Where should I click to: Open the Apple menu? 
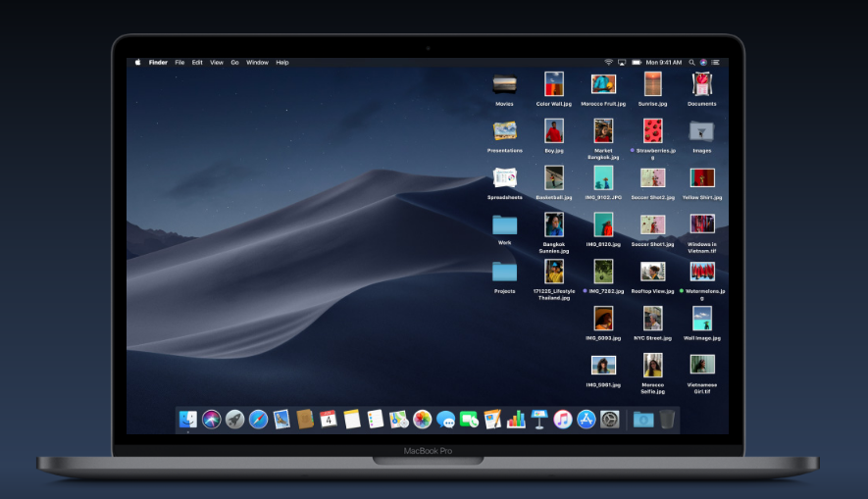click(x=138, y=63)
